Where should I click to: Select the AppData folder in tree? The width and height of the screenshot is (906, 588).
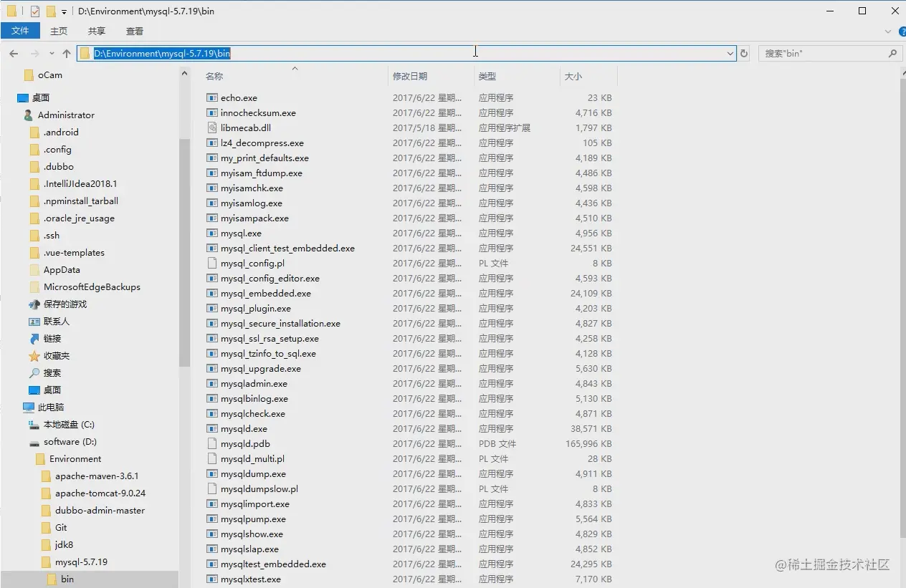click(x=62, y=270)
